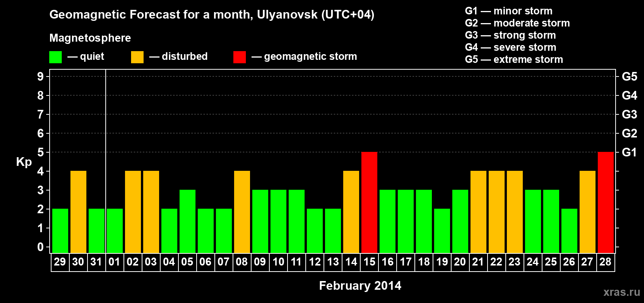Click the date label 12

315,262
